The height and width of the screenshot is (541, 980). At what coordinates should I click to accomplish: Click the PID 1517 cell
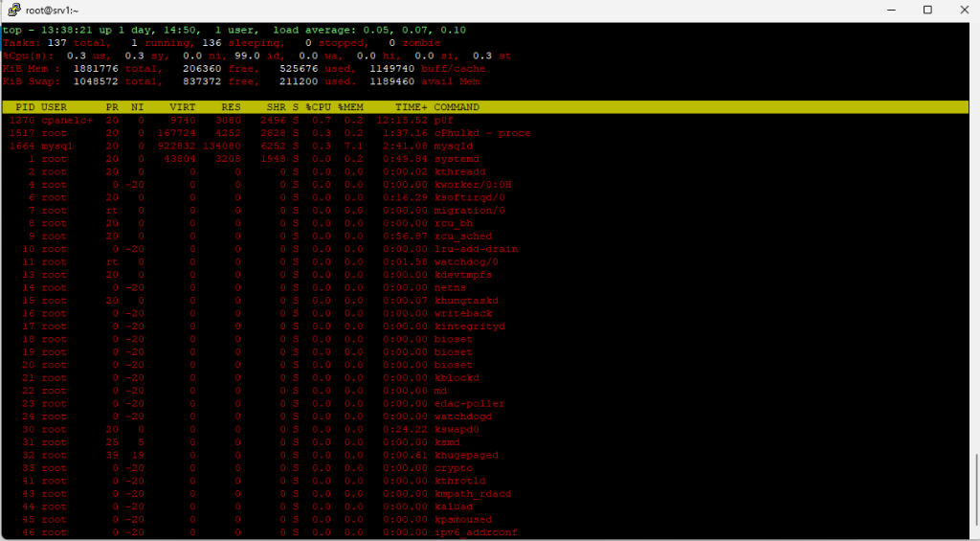pyautogui.click(x=22, y=133)
